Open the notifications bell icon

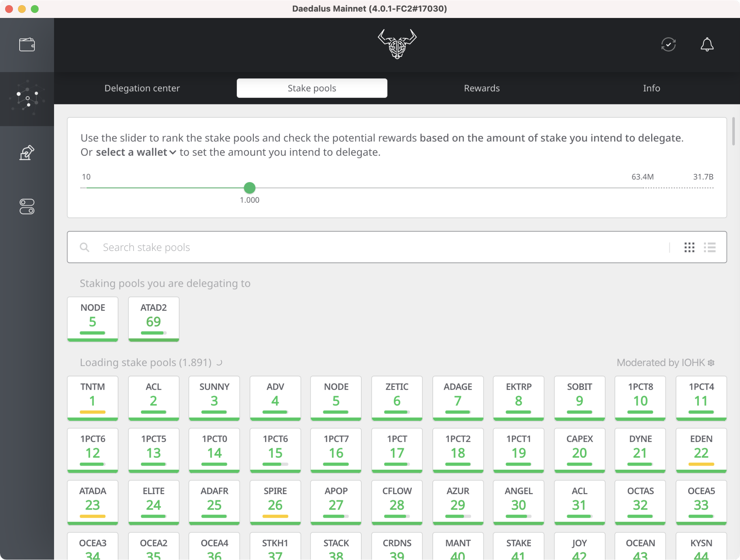(x=707, y=45)
